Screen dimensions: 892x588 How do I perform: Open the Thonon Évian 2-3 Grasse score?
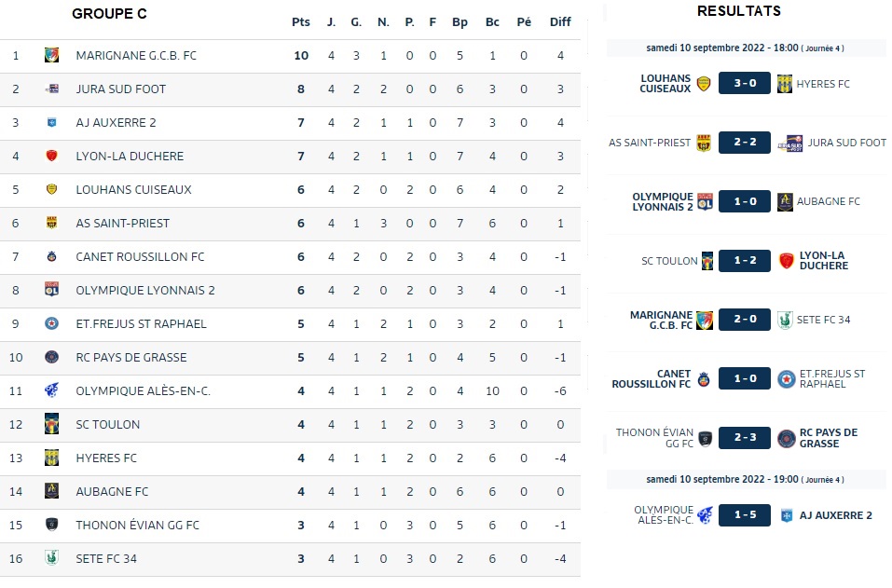click(745, 438)
